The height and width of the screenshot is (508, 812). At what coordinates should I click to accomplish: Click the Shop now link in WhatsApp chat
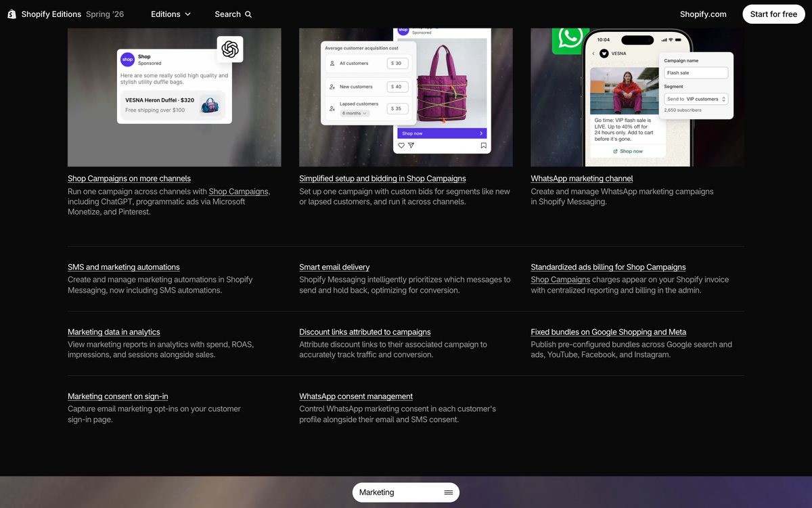coord(628,151)
